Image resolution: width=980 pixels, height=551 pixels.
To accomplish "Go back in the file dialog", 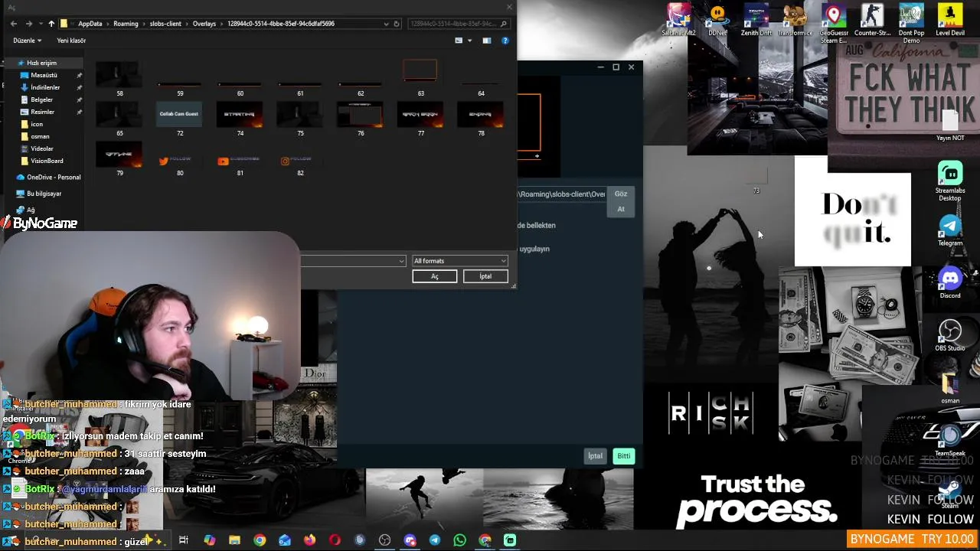I will [x=14, y=24].
